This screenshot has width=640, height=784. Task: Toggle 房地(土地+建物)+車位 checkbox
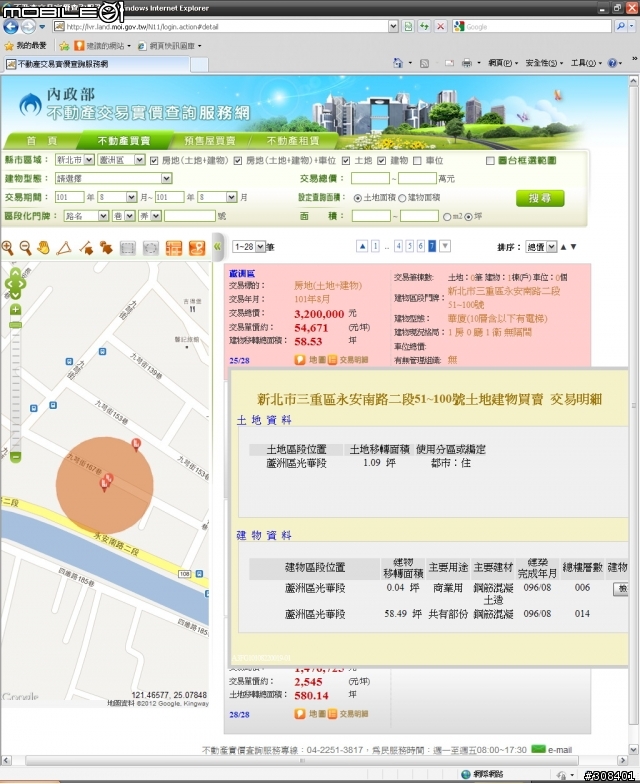[x=238, y=160]
